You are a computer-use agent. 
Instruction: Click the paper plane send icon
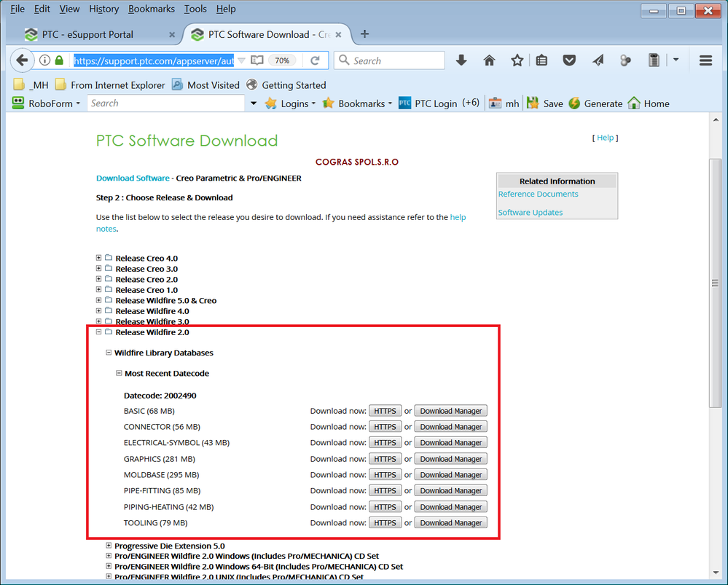598,60
